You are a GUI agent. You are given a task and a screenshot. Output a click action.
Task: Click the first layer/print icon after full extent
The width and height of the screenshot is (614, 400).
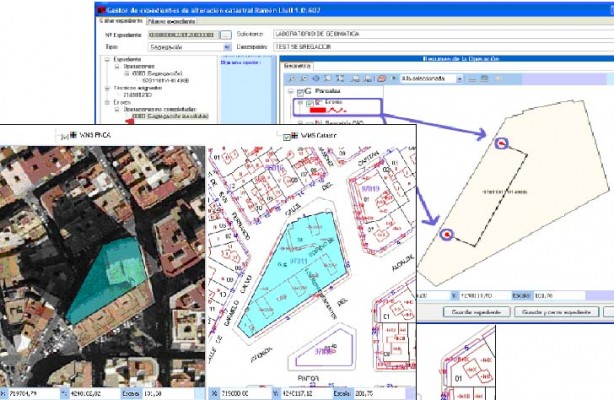355,79
